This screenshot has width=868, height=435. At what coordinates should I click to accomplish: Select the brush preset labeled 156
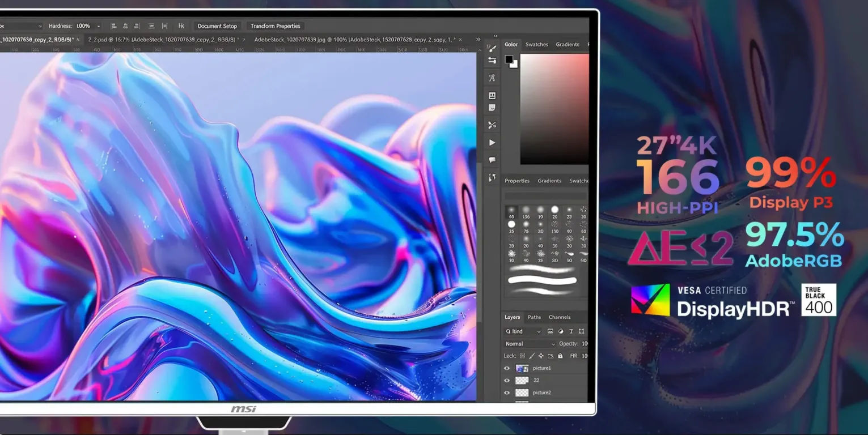[x=526, y=212]
